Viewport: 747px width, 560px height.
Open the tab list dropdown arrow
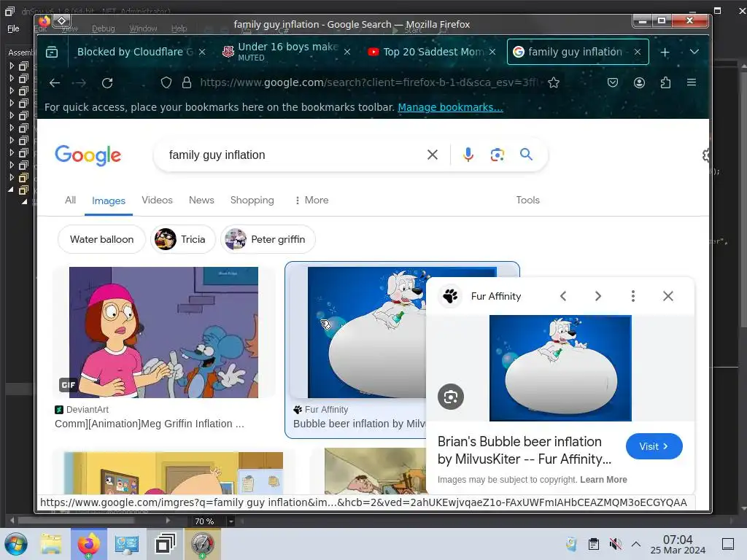tap(694, 52)
